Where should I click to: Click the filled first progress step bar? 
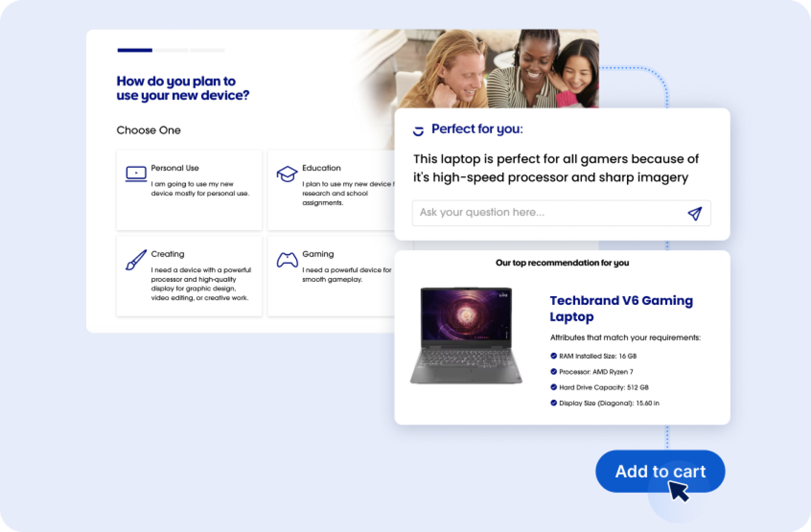135,50
